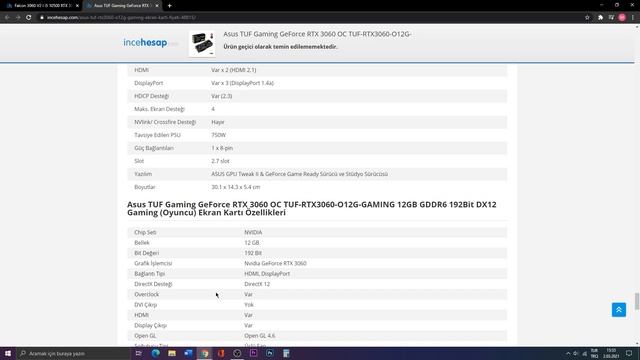640x360 pixels.
Task: Open Task View on the taskbar
Action: 138,353
